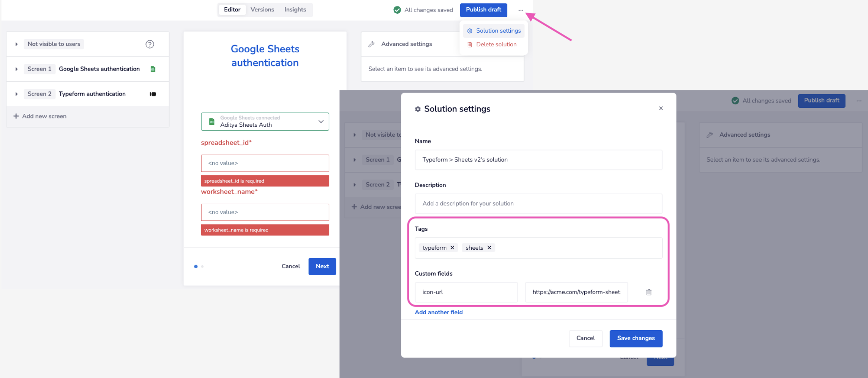
Task: Click the gear icon in Solution settings header
Action: pyautogui.click(x=418, y=109)
